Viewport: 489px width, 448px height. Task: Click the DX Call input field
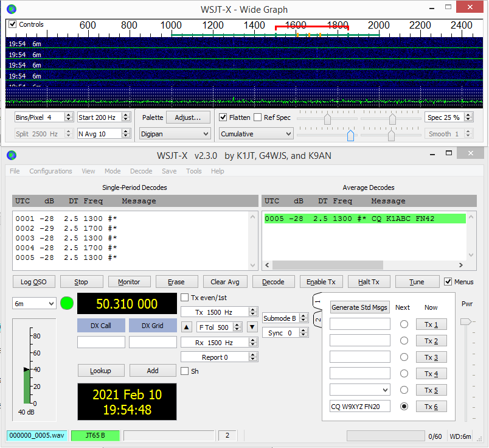coord(101,342)
